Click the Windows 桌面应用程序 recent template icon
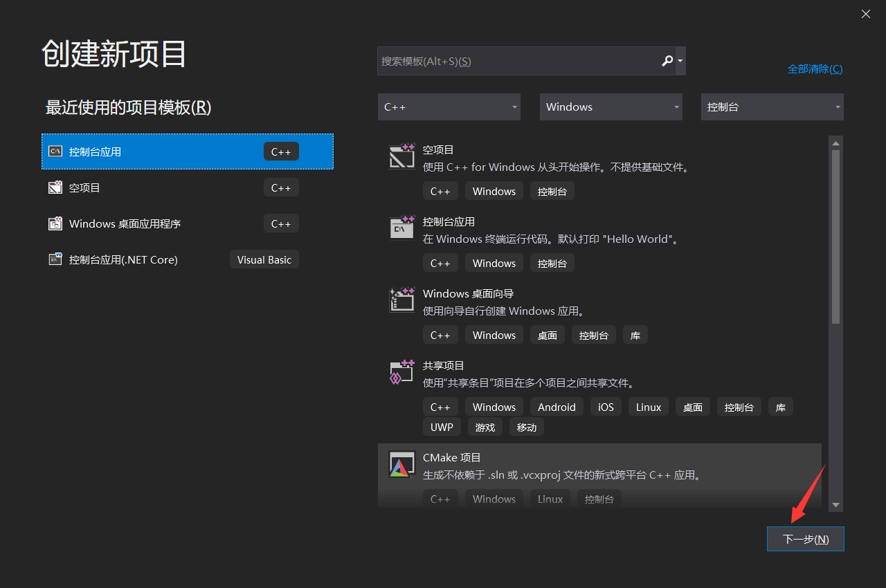Image resolution: width=886 pixels, height=588 pixels. point(55,223)
